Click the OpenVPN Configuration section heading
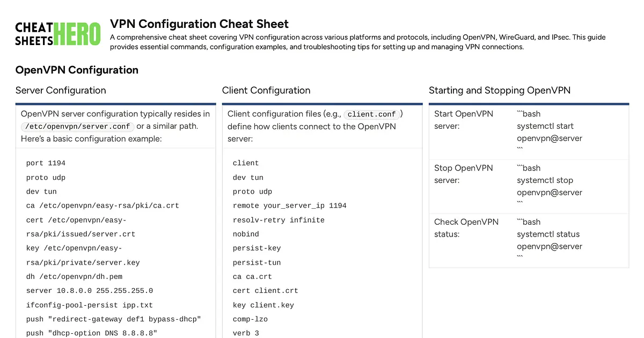 [x=78, y=70]
